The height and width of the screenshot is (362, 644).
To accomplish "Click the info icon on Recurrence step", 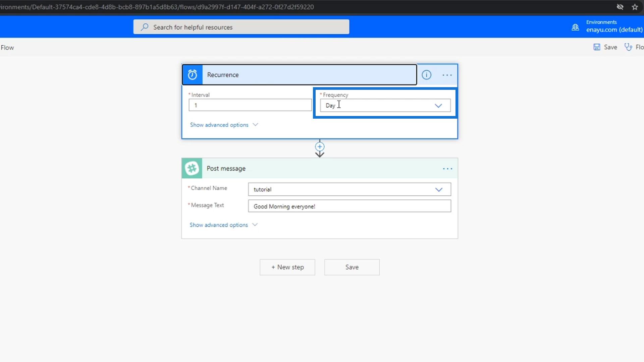I will (426, 74).
